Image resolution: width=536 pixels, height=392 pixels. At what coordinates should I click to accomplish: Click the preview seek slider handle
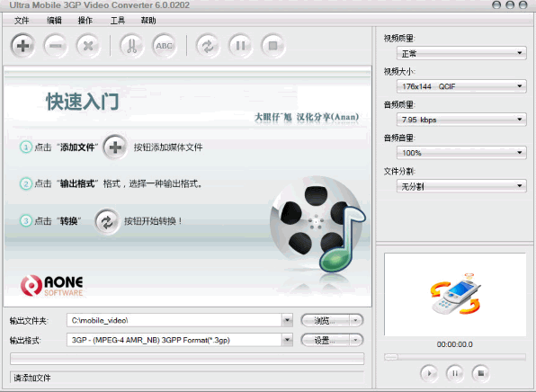[391, 357]
